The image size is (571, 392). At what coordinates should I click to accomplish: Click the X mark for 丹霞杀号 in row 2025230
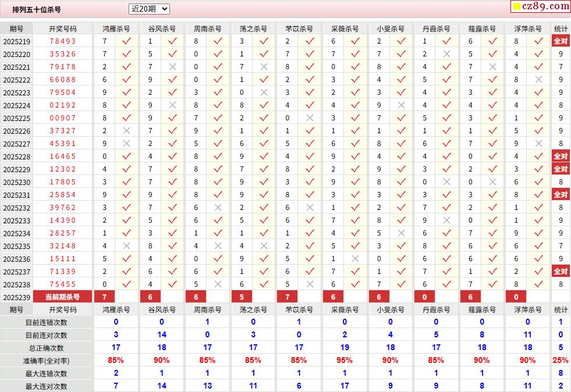pos(447,182)
